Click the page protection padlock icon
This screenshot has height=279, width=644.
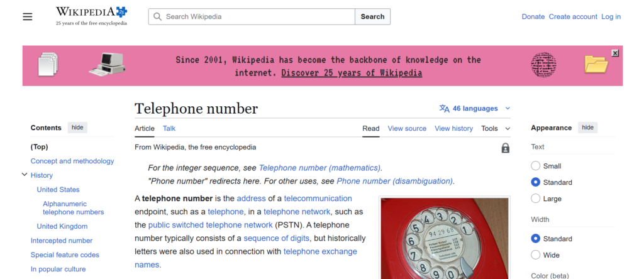click(x=505, y=148)
